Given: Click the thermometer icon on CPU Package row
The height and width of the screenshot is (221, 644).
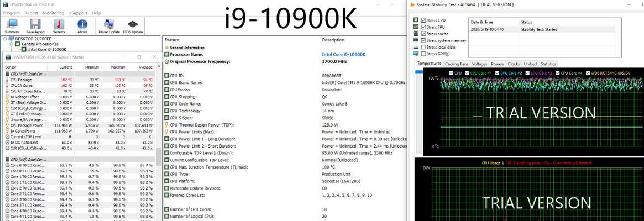Looking at the screenshot, I should point(7,80).
